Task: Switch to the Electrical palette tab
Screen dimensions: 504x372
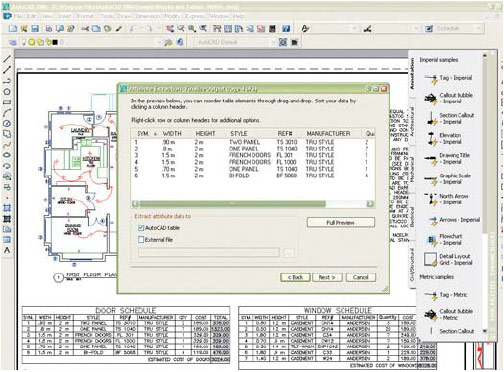Action: point(412,217)
